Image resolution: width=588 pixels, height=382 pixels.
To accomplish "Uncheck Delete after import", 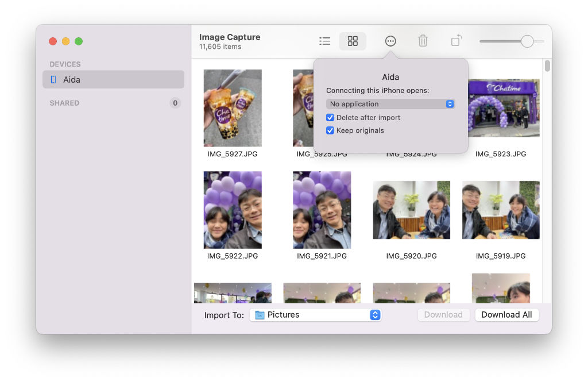I will tap(330, 118).
